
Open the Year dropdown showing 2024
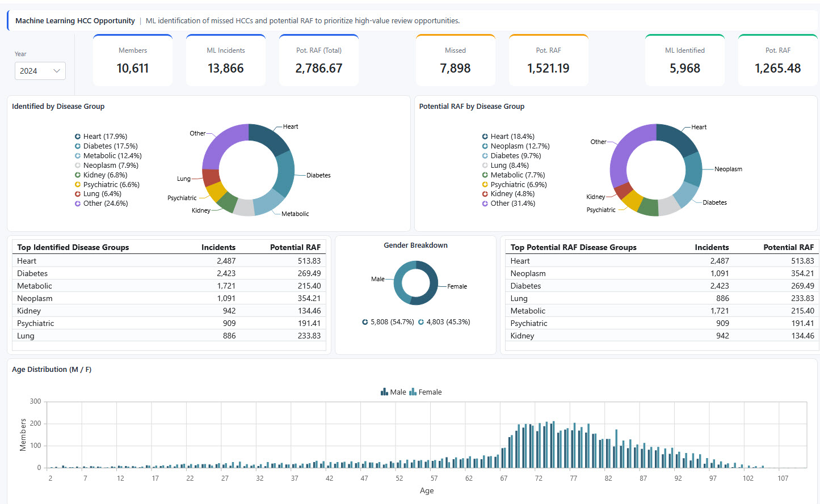click(x=40, y=71)
